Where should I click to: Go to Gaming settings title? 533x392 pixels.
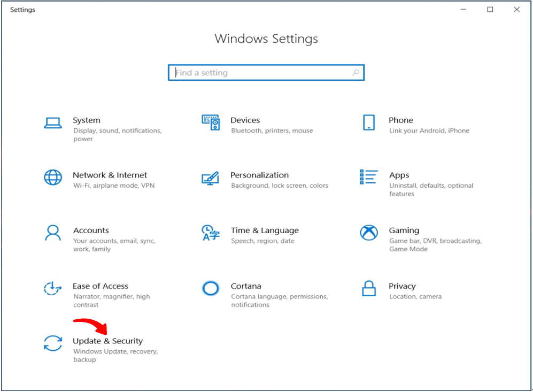coord(404,230)
